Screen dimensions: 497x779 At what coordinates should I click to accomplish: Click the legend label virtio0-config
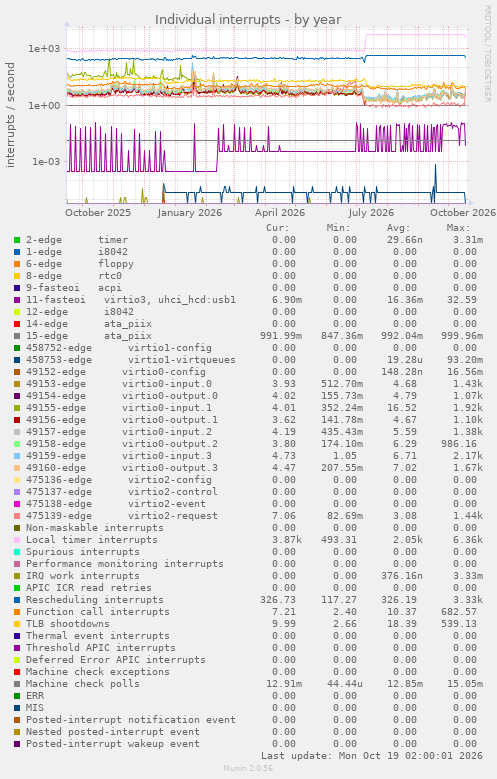[164, 372]
